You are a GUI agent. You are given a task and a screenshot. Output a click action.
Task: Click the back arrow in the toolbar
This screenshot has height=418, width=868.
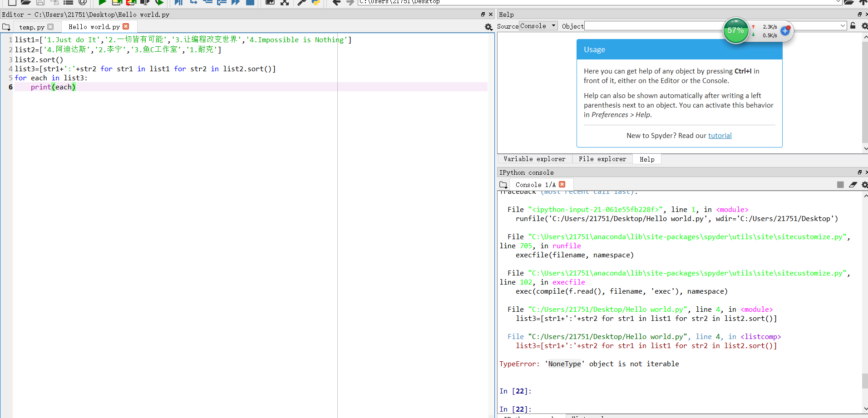336,2
